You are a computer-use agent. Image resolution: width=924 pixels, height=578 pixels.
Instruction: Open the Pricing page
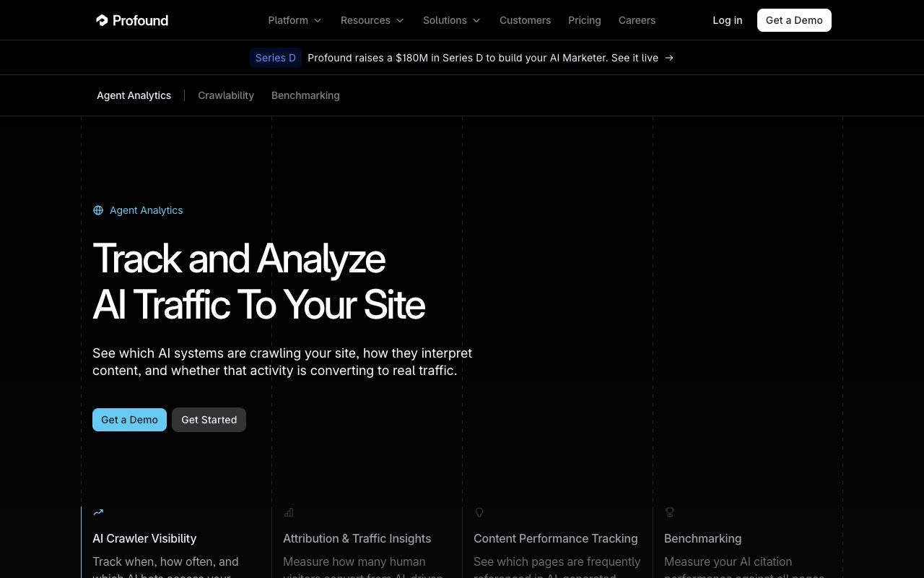tap(585, 20)
